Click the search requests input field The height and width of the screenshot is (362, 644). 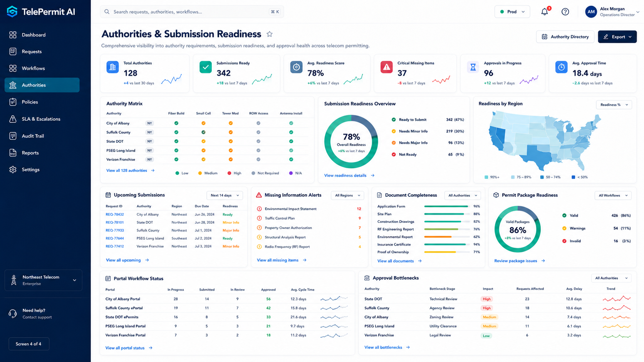coord(192,12)
